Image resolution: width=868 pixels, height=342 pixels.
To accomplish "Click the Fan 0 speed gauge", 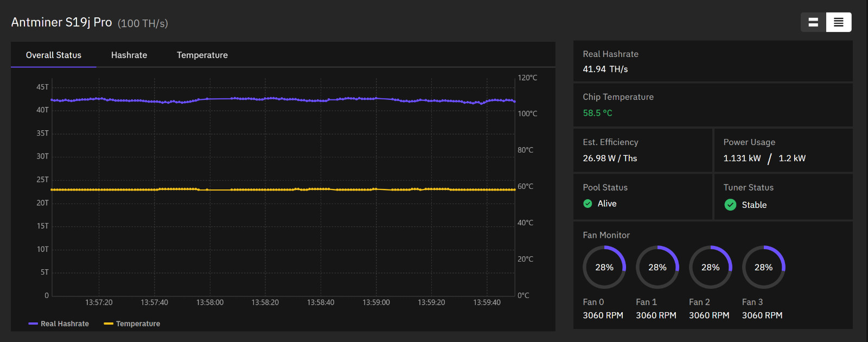I will pos(604,267).
